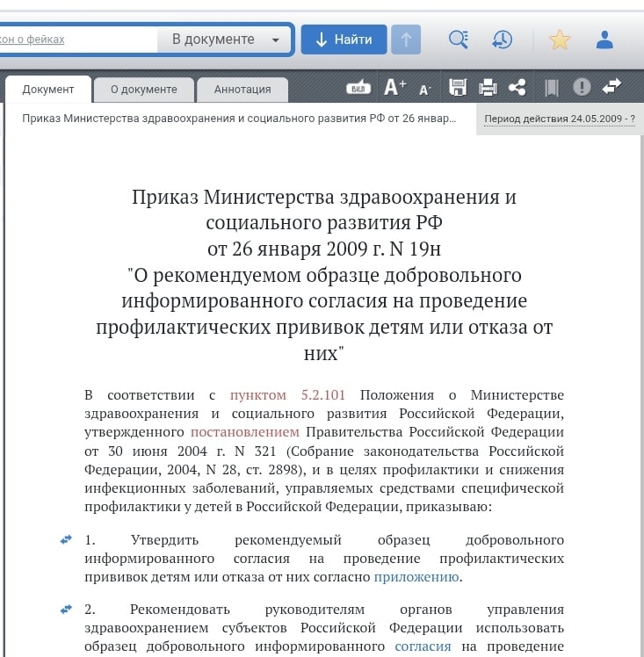Screen dimensions: 644x657
Task: Open the history clock icon
Action: [x=502, y=40]
